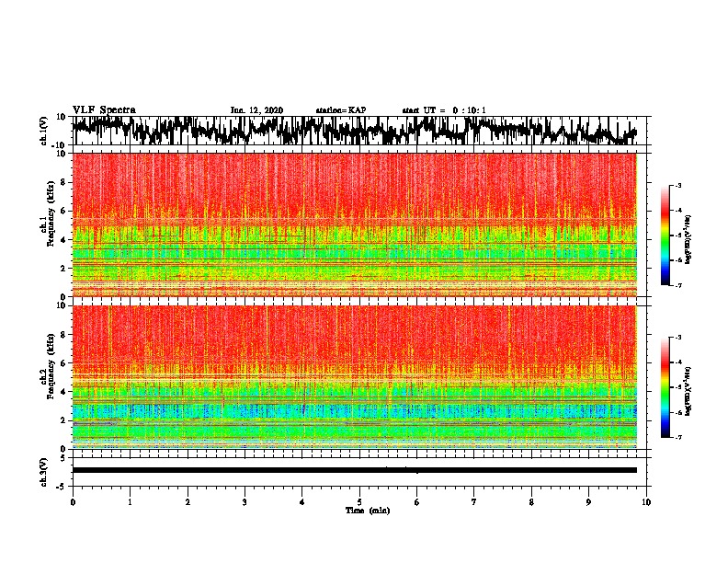Viewport: 728px width, 563px height.
Task: Click time axis tick label 2
Action: tap(188, 502)
